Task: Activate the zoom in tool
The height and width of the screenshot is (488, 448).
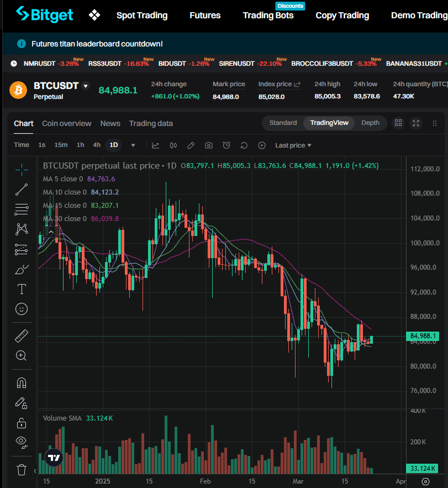Action: point(22,355)
